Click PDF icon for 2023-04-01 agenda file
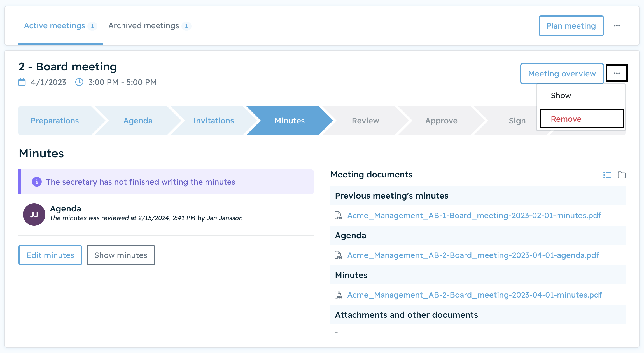 click(339, 255)
